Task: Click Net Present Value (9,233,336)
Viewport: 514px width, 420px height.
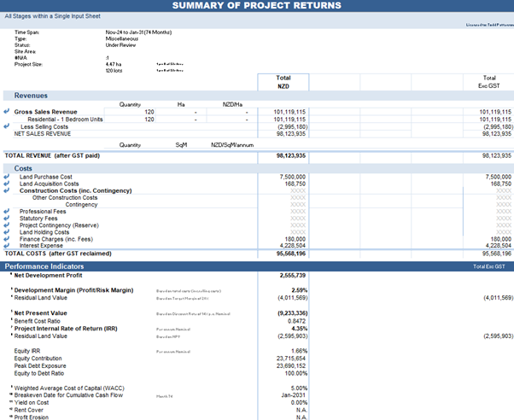Action: click(293, 313)
